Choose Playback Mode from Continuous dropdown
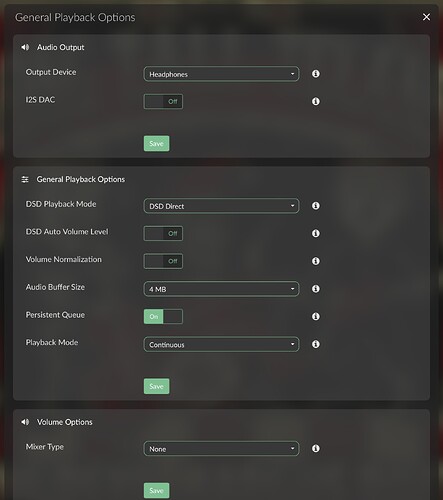The width and height of the screenshot is (443, 500). (221, 344)
